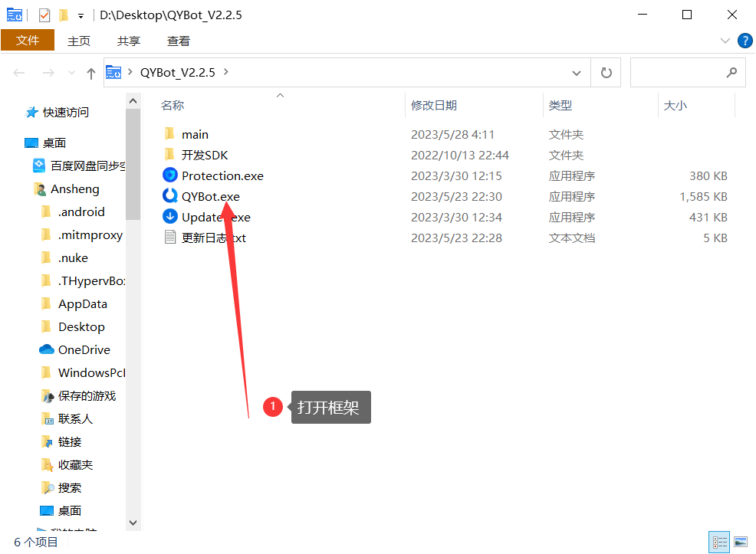This screenshot has width=756, height=554.
Task: Open Explorer help question mark icon
Action: pyautogui.click(x=744, y=41)
